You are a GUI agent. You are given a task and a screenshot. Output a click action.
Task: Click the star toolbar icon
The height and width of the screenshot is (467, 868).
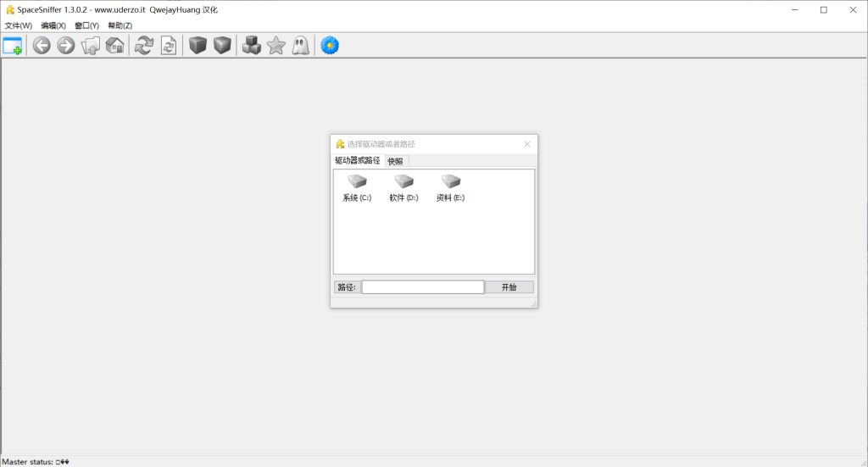(275, 46)
